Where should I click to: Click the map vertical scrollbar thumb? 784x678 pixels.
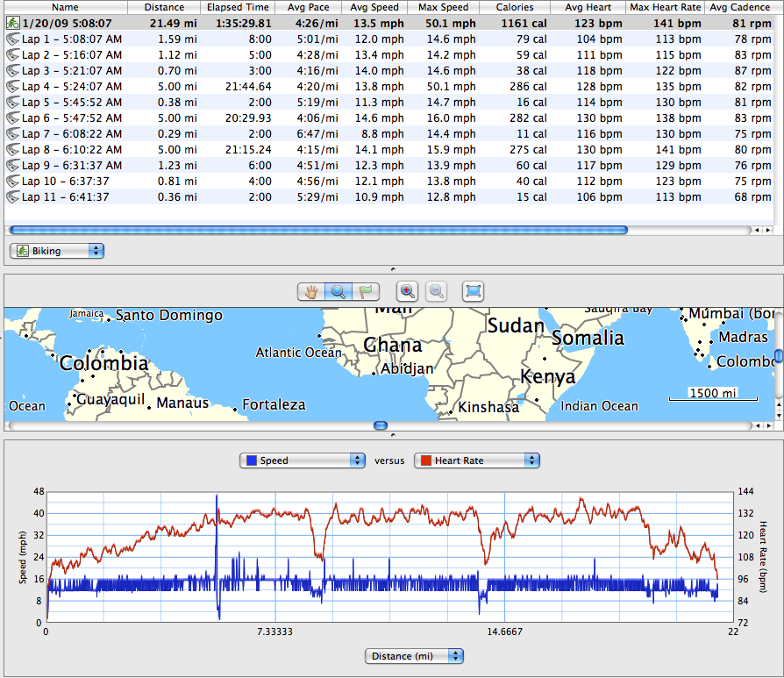779,356
